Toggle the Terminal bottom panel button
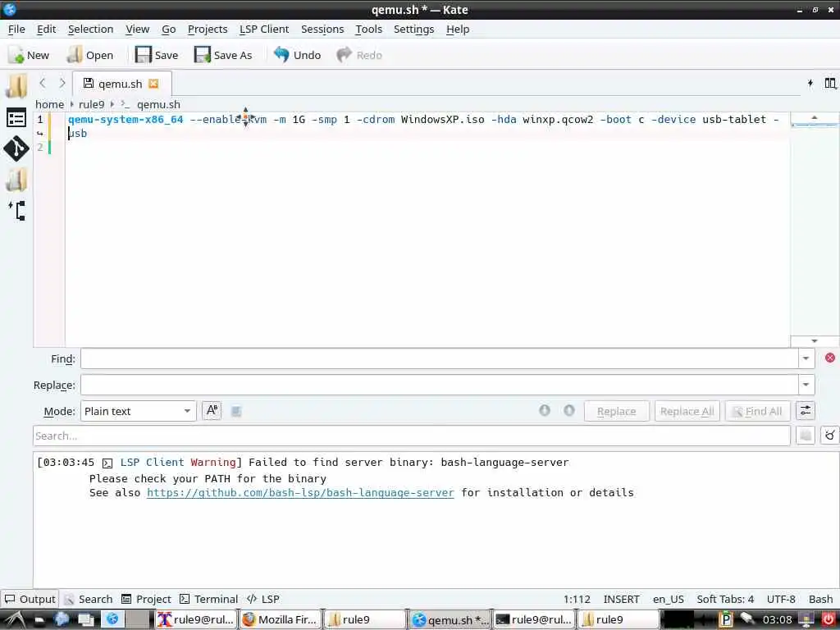Viewport: 840px width, 630px height. [208, 599]
